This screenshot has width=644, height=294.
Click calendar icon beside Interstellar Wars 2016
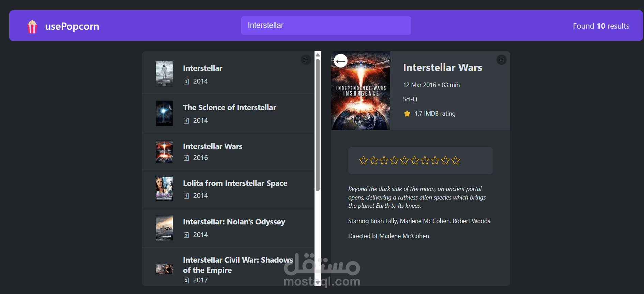(186, 158)
